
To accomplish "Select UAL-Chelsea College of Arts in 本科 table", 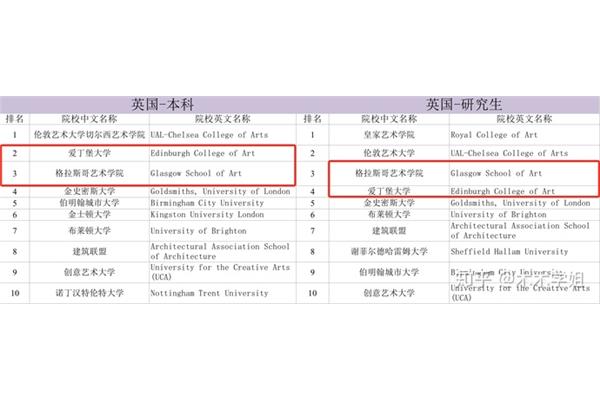I will [209, 135].
